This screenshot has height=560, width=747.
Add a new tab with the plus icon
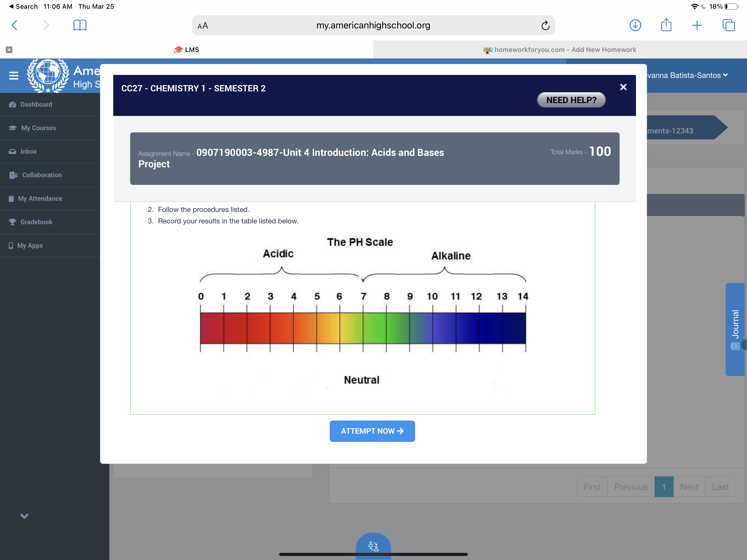coord(697,25)
